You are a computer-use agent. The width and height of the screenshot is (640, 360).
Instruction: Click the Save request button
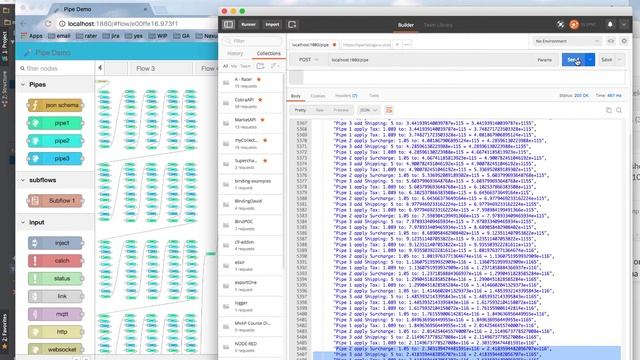click(x=607, y=60)
